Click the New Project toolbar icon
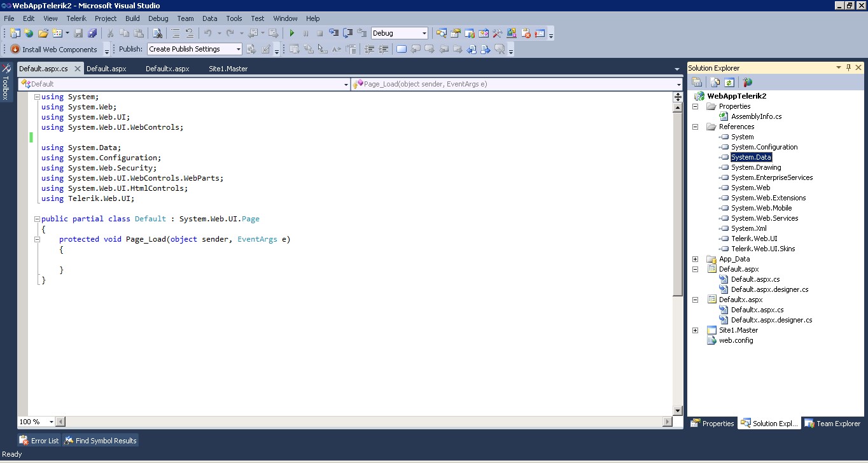 click(x=15, y=33)
